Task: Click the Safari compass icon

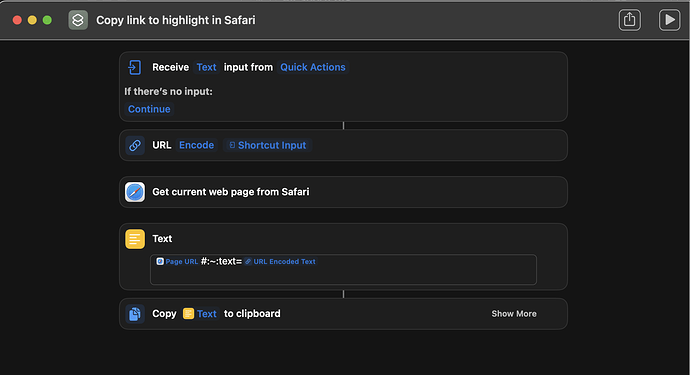Action: pyautogui.click(x=135, y=192)
